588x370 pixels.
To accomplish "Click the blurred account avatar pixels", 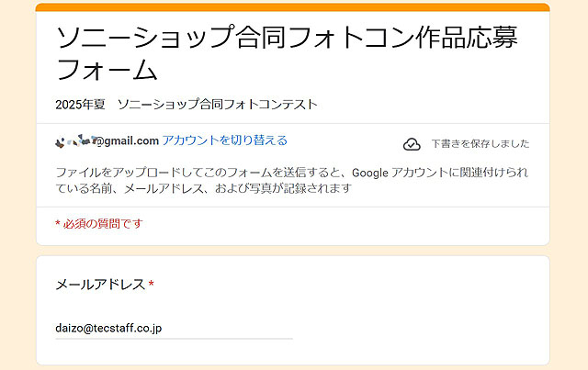I will pos(73,140).
